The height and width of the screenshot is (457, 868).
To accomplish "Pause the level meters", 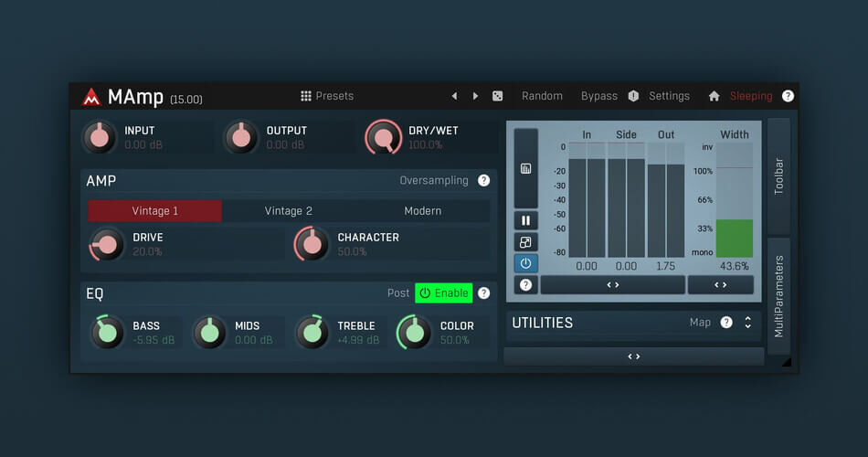I will 525,220.
